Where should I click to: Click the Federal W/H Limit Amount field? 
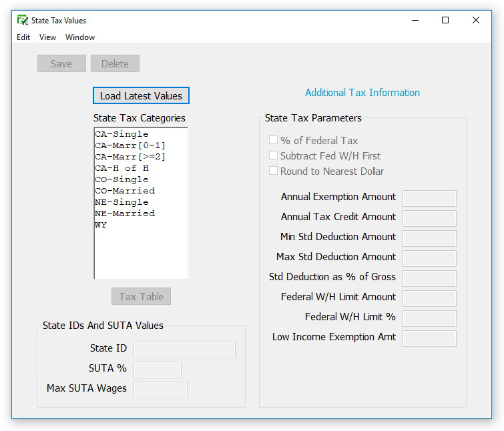pos(429,298)
